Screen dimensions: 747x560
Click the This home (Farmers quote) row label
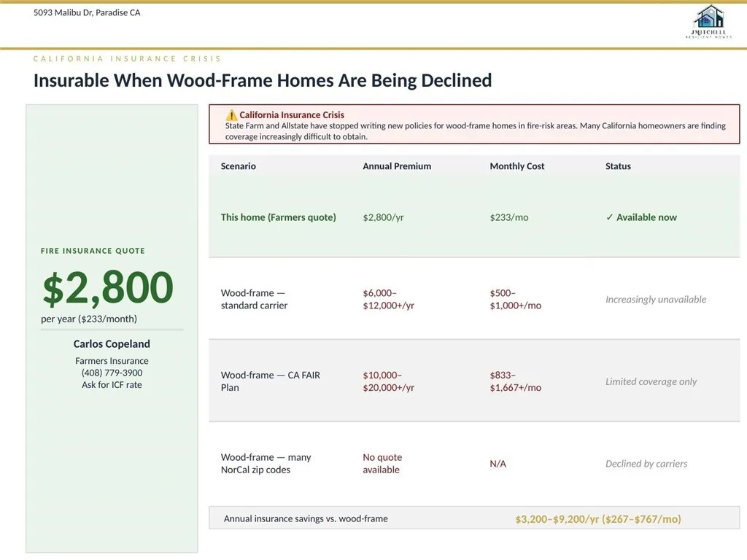click(278, 217)
